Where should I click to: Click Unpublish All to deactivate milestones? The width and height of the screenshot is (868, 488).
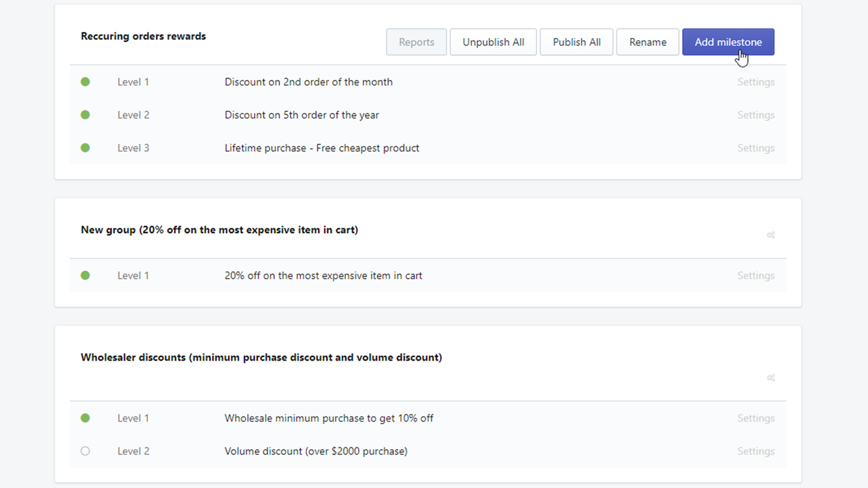click(493, 41)
